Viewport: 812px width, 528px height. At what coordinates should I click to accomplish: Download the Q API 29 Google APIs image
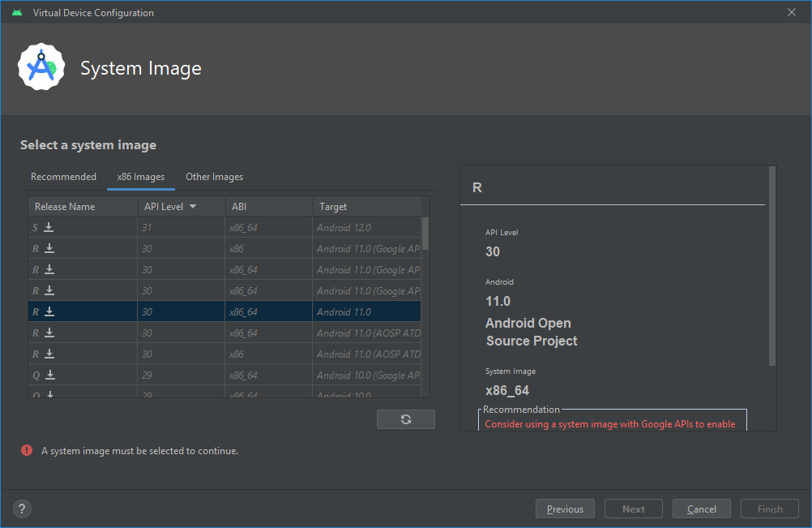pyautogui.click(x=50, y=375)
